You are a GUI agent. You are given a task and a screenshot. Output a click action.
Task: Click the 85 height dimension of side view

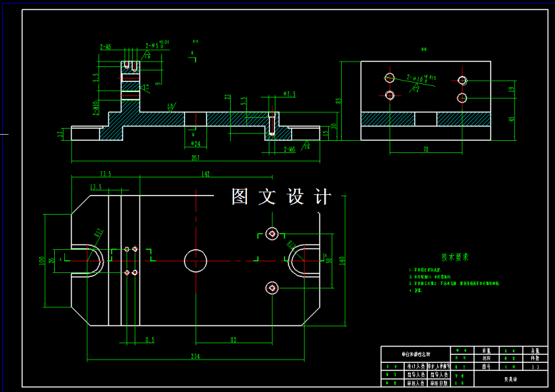[338, 101]
